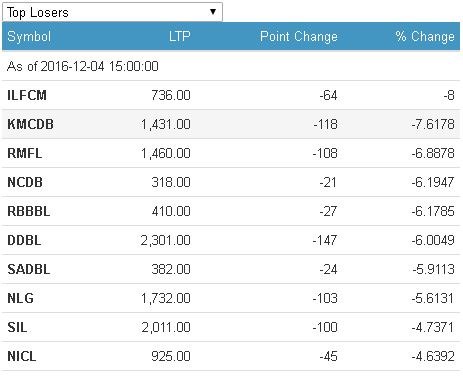Open the NLG stock symbol
The width and height of the screenshot is (463, 376).
tap(20, 298)
